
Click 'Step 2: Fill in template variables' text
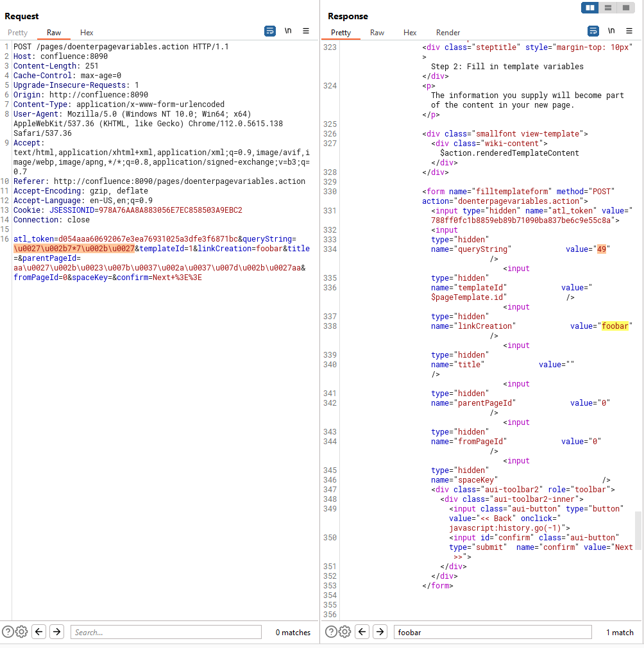pos(507,67)
